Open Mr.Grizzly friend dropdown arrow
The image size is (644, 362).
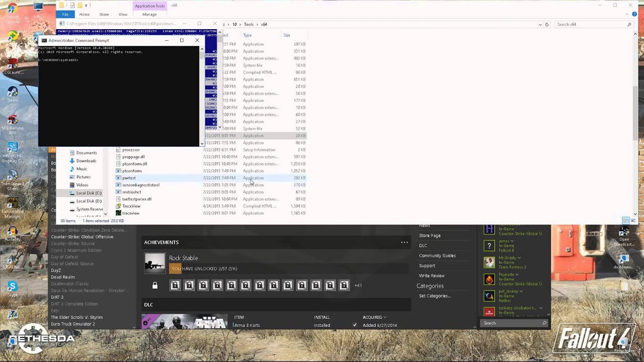click(518, 258)
